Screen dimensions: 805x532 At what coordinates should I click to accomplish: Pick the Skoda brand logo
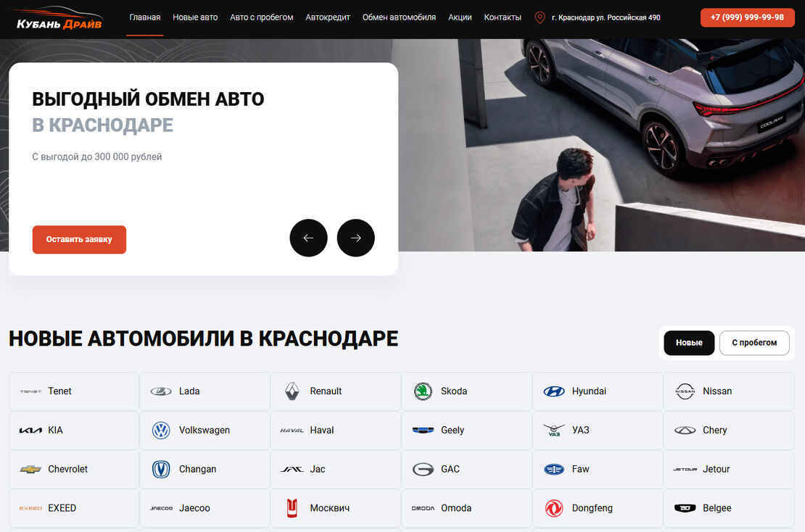click(x=423, y=391)
